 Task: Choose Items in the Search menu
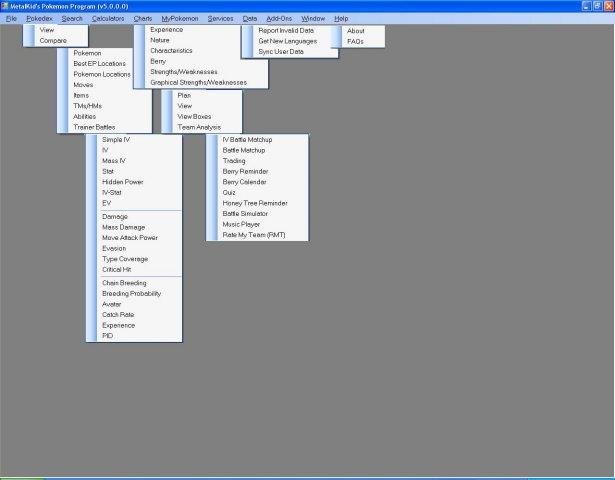81,95
